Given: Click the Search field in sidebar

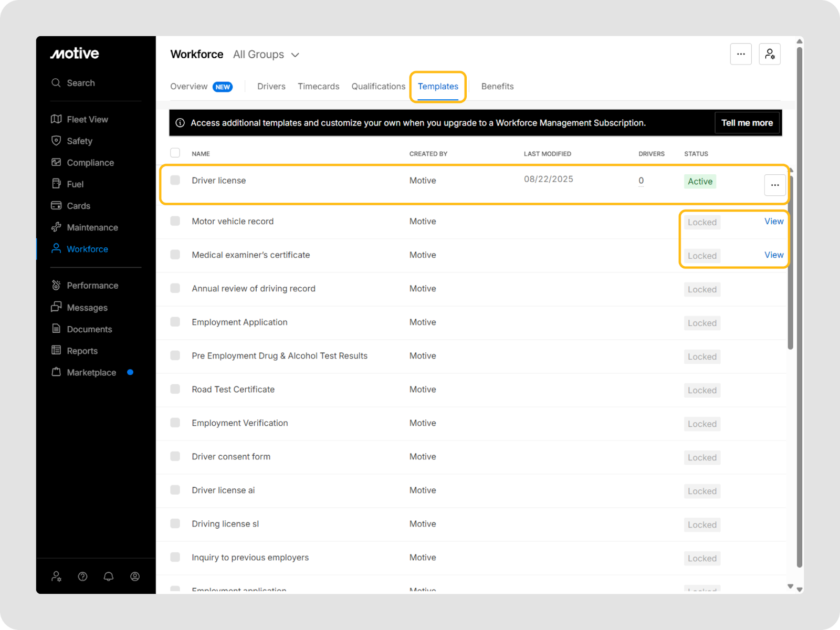Looking at the screenshot, I should (81, 83).
